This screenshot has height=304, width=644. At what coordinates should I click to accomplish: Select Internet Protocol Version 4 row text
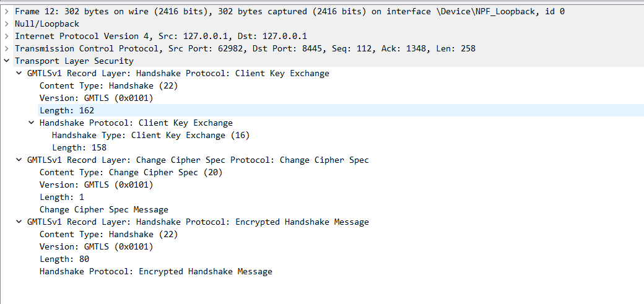click(x=161, y=36)
